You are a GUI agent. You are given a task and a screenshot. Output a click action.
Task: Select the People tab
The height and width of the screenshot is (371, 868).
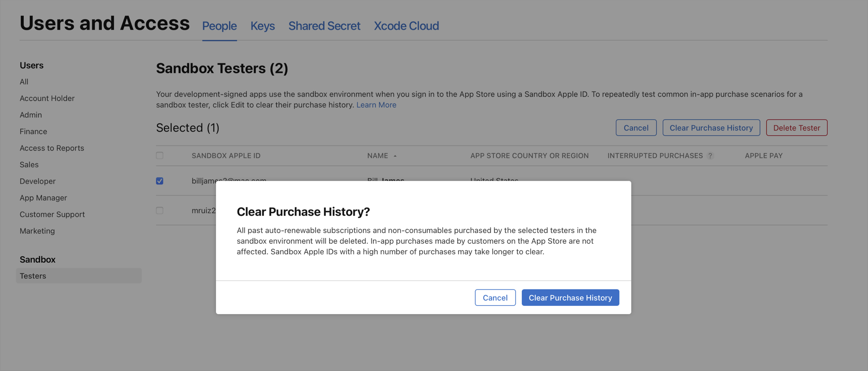point(219,26)
